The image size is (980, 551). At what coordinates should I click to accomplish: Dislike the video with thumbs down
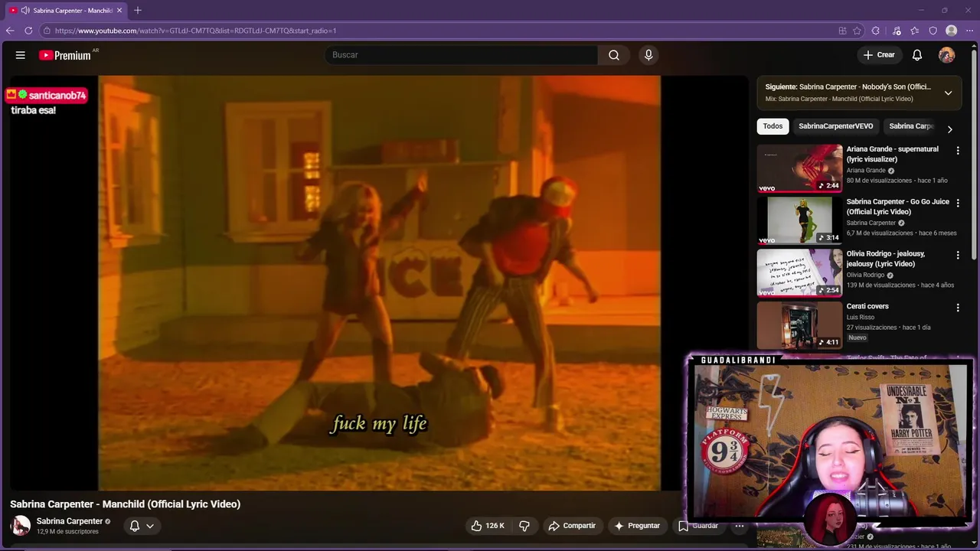click(x=524, y=526)
